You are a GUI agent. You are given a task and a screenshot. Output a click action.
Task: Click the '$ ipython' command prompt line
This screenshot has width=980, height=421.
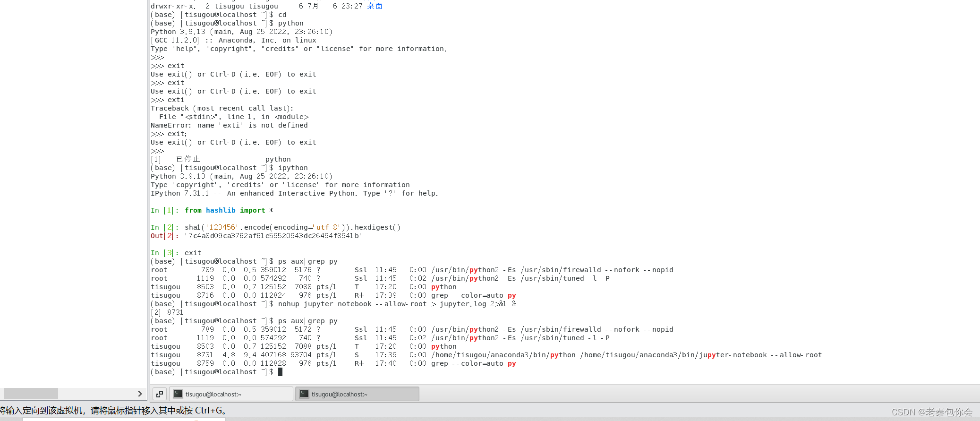[229, 168]
